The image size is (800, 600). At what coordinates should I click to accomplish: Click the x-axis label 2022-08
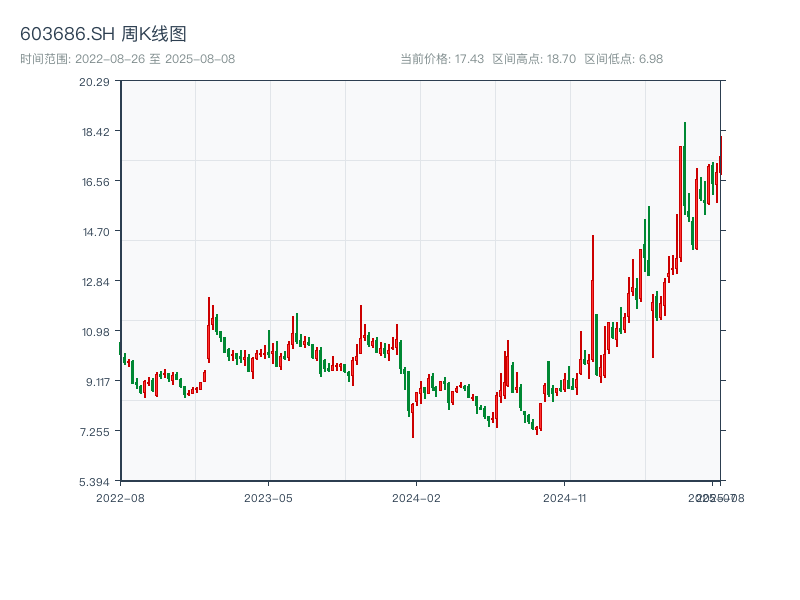120,498
